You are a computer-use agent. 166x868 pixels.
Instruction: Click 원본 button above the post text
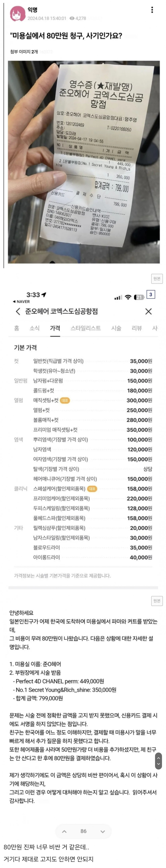click(x=157, y=601)
